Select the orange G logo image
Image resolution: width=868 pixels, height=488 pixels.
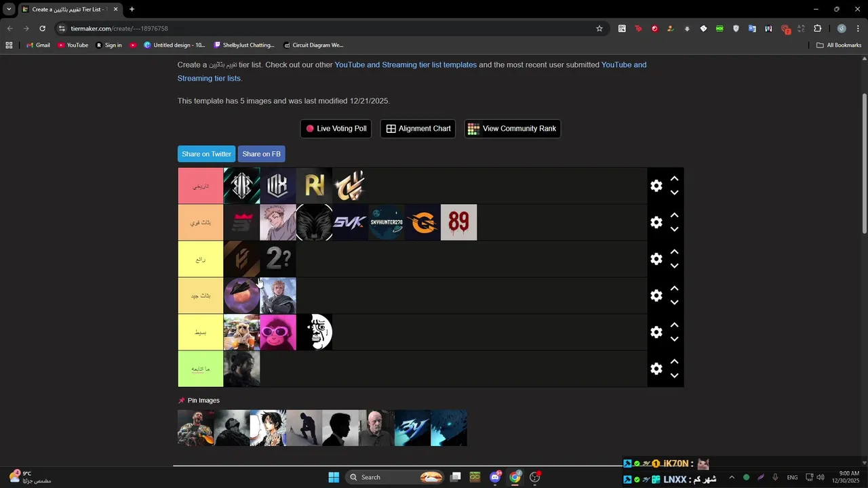click(x=422, y=222)
